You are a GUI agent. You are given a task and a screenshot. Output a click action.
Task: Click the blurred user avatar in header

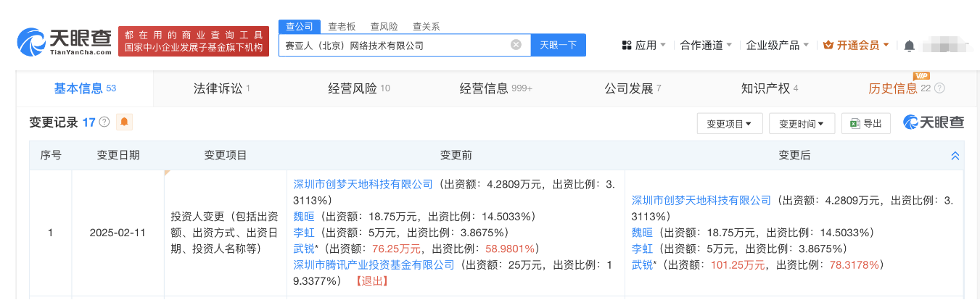click(945, 46)
